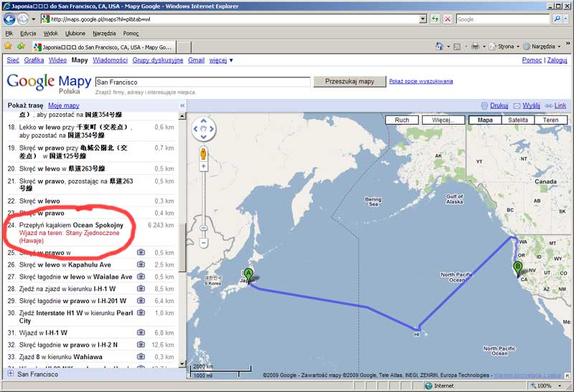Open the Narzędzia dropdown in command bar
The image size is (574, 392).
point(542,47)
